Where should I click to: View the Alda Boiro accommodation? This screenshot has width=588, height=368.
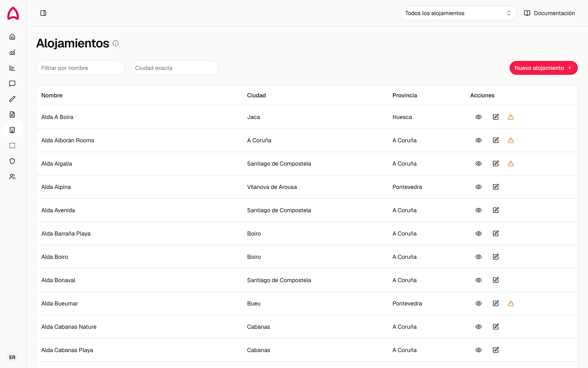(x=478, y=257)
